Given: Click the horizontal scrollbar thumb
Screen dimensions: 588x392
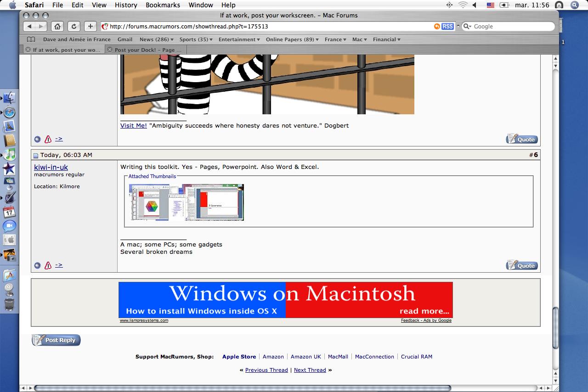Looking at the screenshot, I should click(x=243, y=388).
